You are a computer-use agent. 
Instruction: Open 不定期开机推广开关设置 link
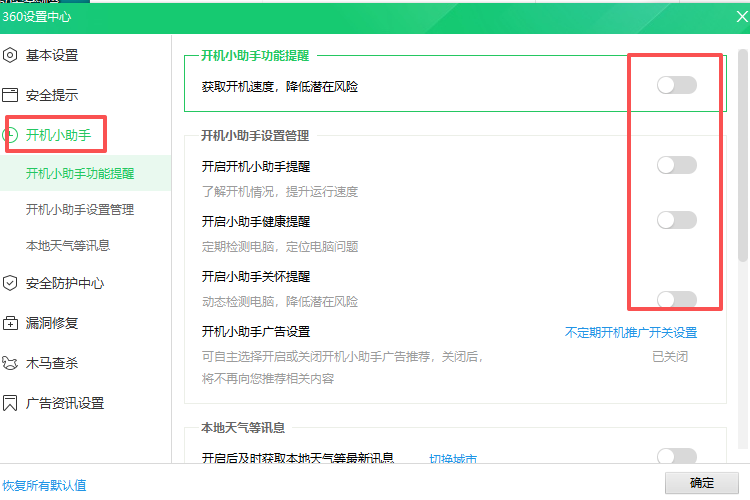pyautogui.click(x=631, y=333)
